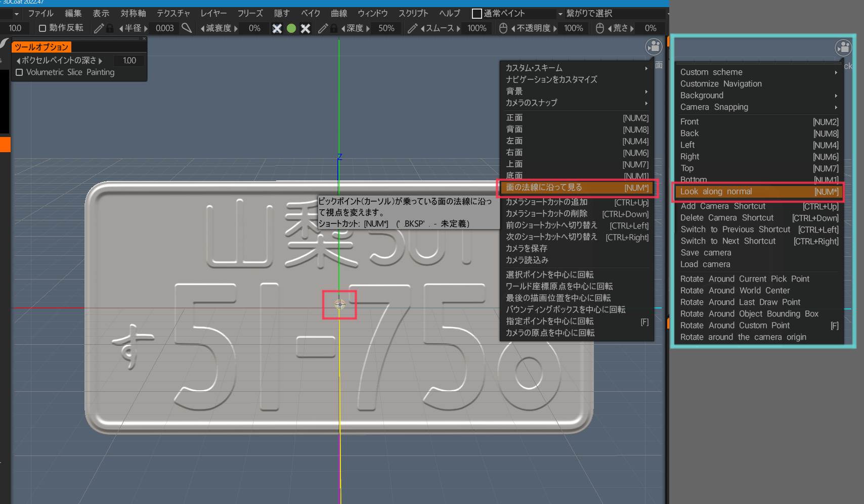
Task: Close the ツールオプション panel
Action: click(x=144, y=38)
